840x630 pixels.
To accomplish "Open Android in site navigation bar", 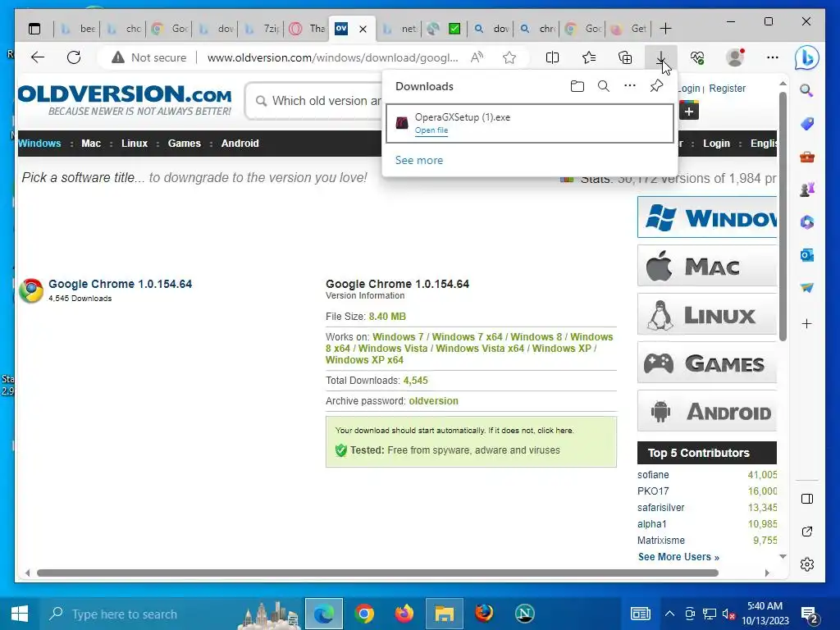I will 240,143.
